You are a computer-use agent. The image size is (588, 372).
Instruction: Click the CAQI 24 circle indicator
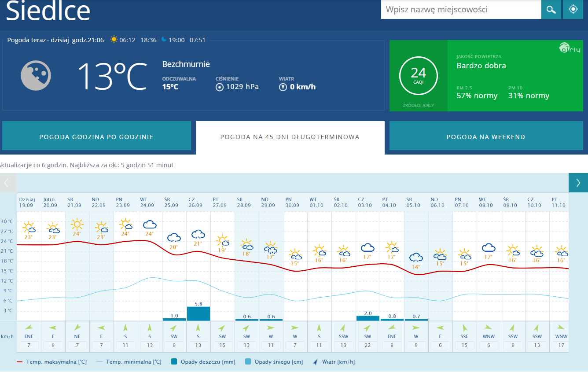click(x=418, y=75)
